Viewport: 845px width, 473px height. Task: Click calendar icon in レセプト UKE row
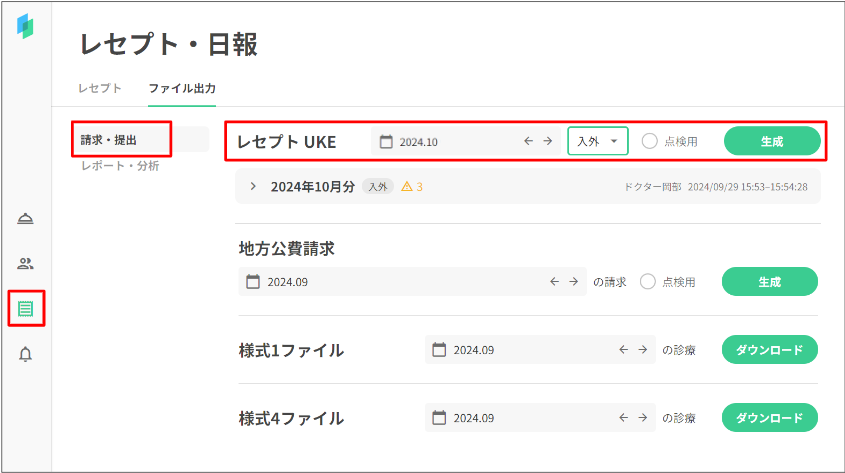(x=386, y=142)
